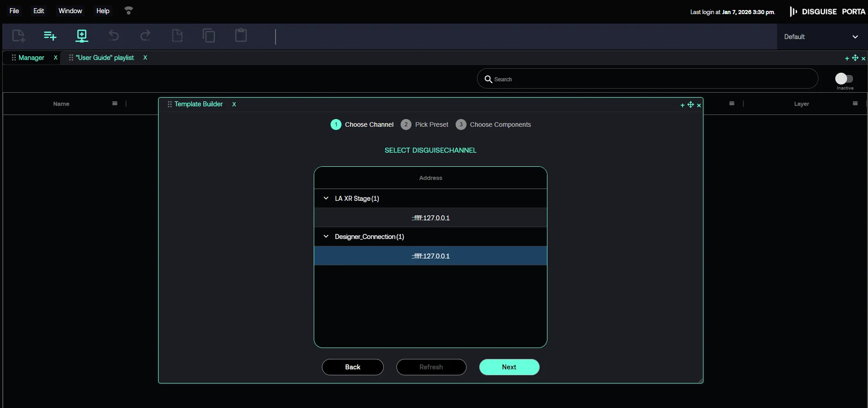Click the undo arrow icon
Image resolution: width=868 pixels, height=408 pixels.
(x=114, y=36)
